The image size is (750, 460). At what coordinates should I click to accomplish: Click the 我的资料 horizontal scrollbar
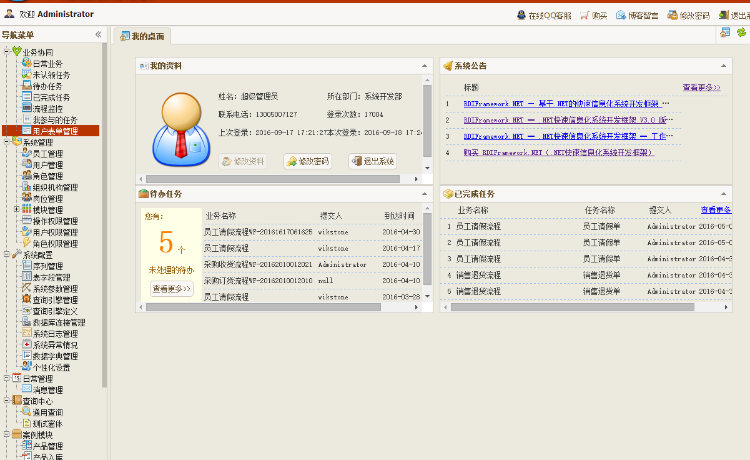[273, 179]
